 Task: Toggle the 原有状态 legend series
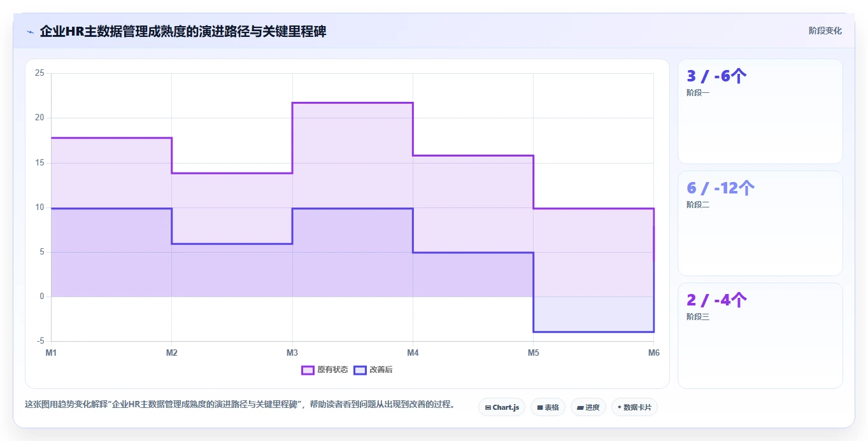tap(325, 370)
